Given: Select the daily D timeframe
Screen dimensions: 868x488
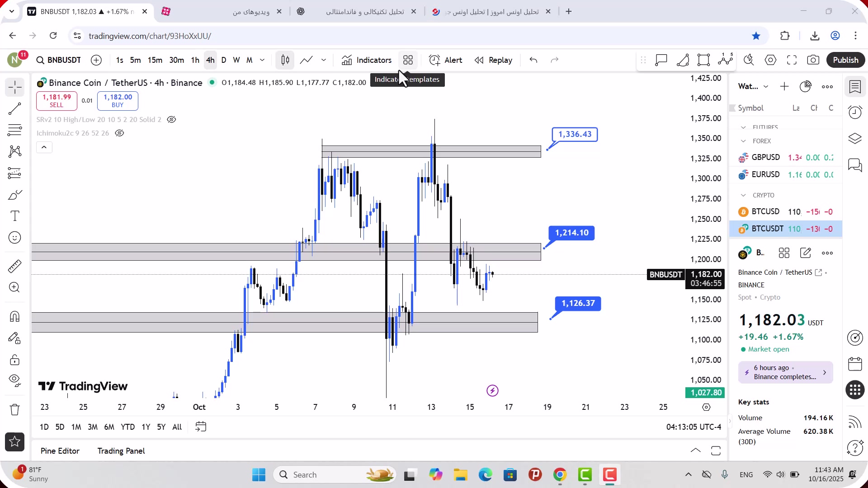Looking at the screenshot, I should [x=224, y=60].
